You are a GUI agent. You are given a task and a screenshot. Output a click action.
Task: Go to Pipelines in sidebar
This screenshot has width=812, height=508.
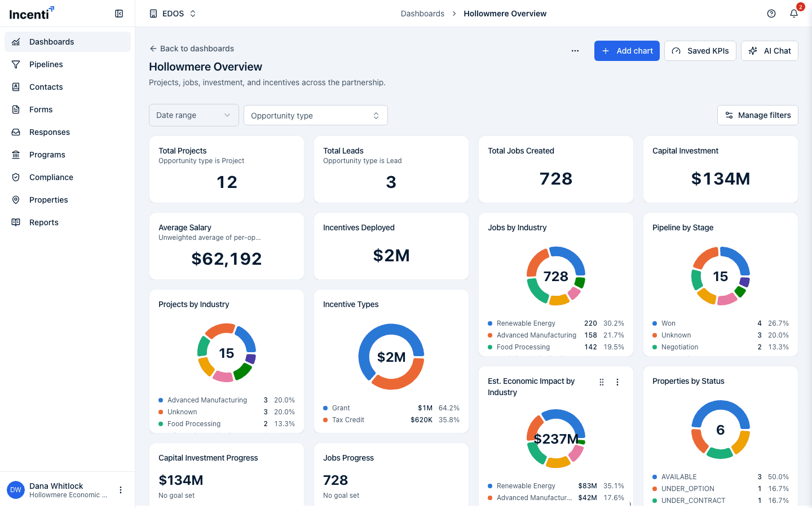68,64
